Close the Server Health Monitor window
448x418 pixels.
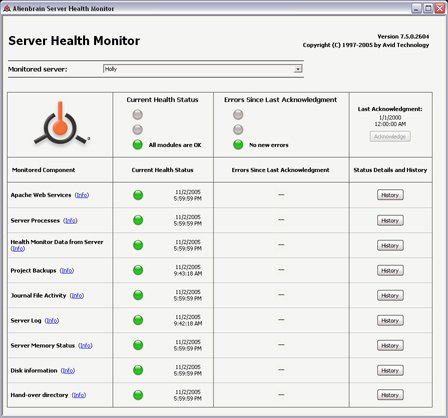point(440,8)
